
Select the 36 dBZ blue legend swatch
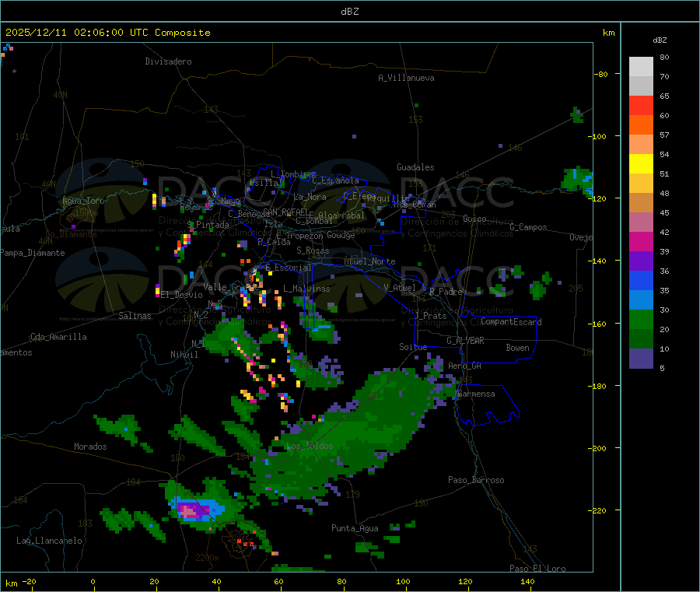[x=641, y=280]
